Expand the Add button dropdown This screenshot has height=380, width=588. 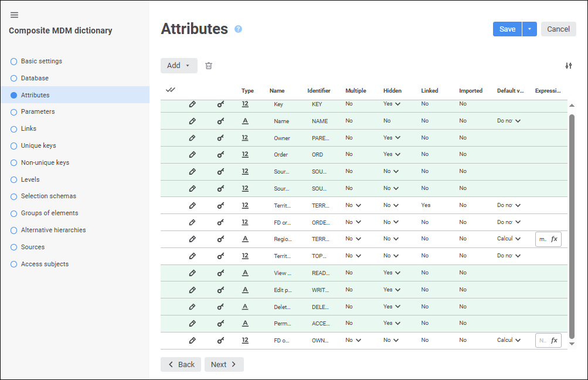tap(188, 66)
